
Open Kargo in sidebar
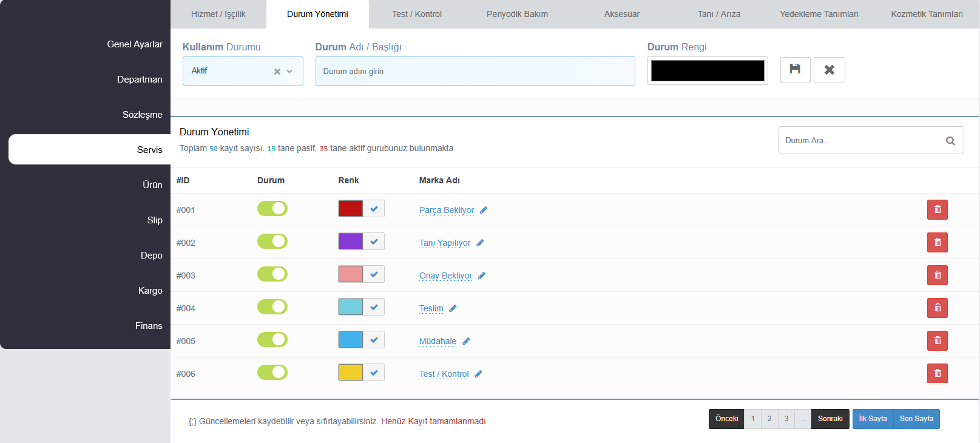pyautogui.click(x=150, y=291)
